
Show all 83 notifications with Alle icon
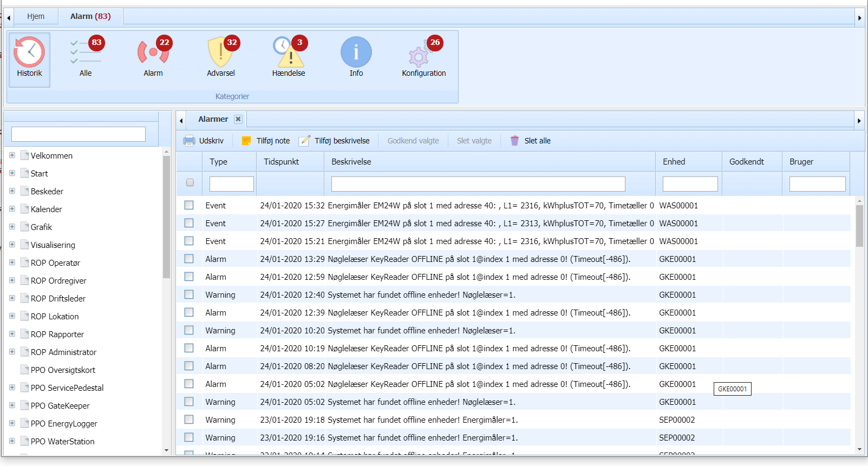86,51
